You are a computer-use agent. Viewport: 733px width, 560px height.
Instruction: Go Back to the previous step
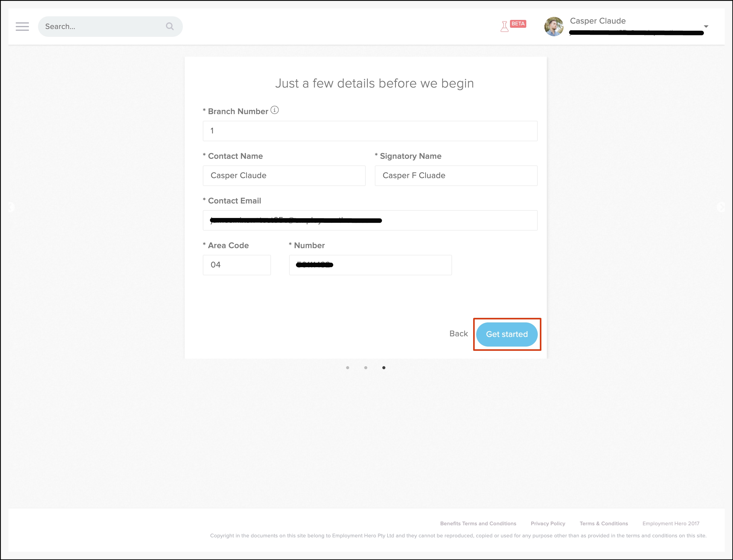(x=458, y=334)
